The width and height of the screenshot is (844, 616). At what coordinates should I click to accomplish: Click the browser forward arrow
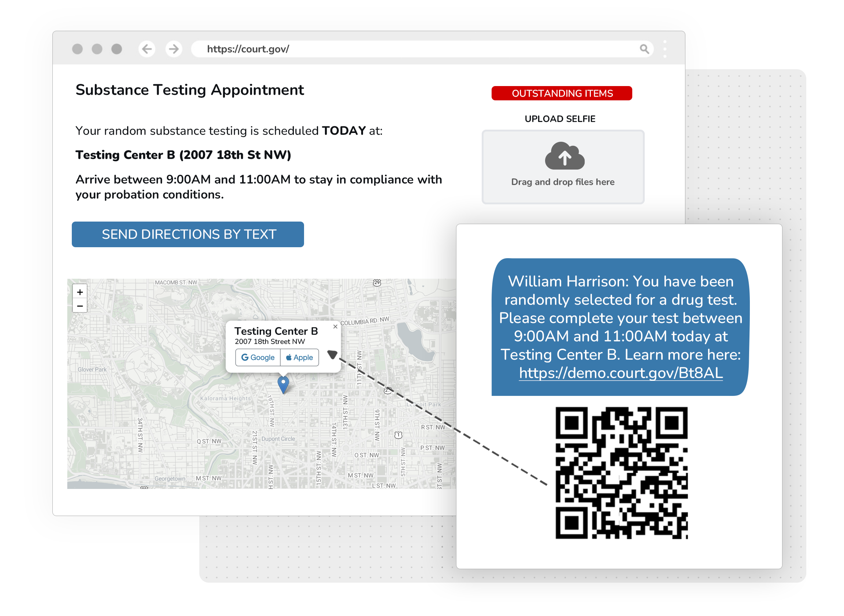pos(174,49)
